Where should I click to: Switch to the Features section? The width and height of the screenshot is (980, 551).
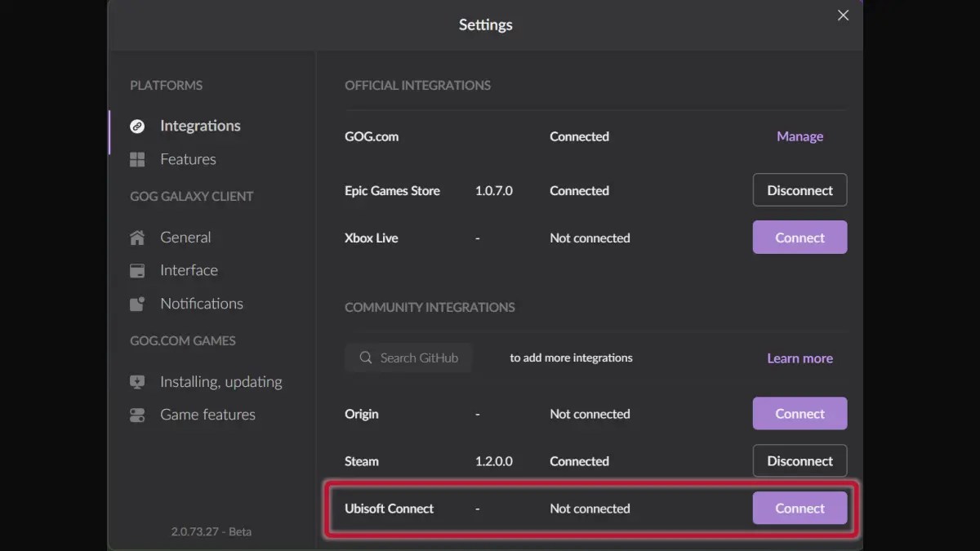coord(188,158)
